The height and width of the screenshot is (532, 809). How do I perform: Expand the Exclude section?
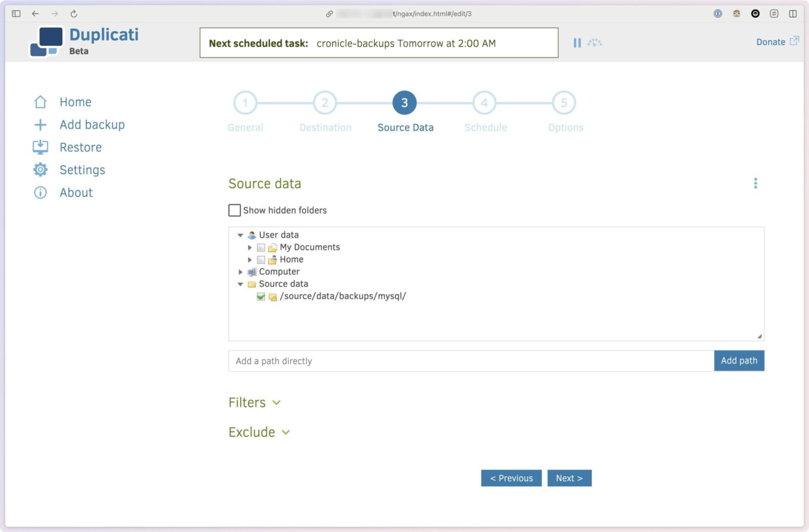coord(259,432)
